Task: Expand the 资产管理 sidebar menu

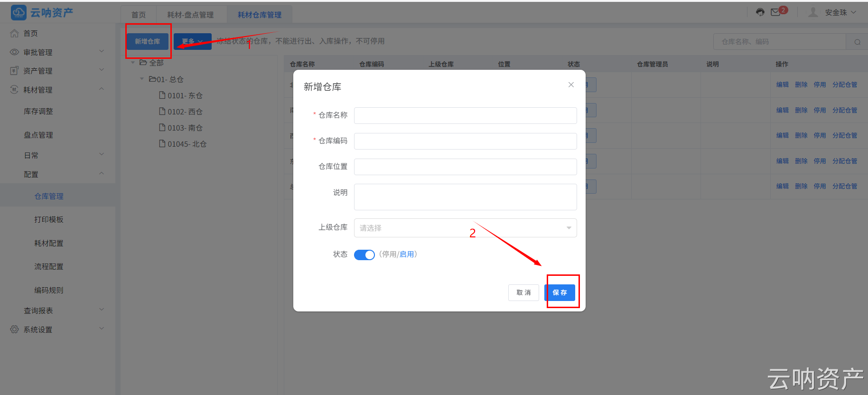Action: (x=102, y=70)
